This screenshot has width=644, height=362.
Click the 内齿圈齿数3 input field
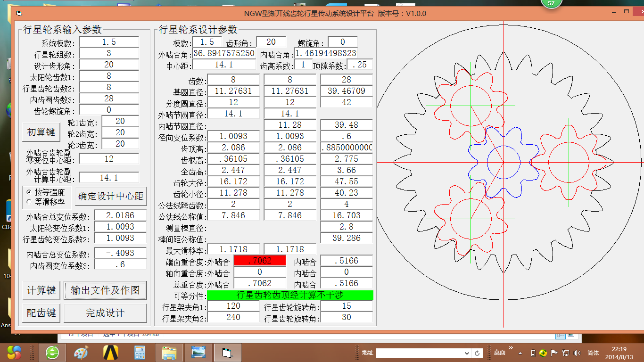click(x=109, y=99)
